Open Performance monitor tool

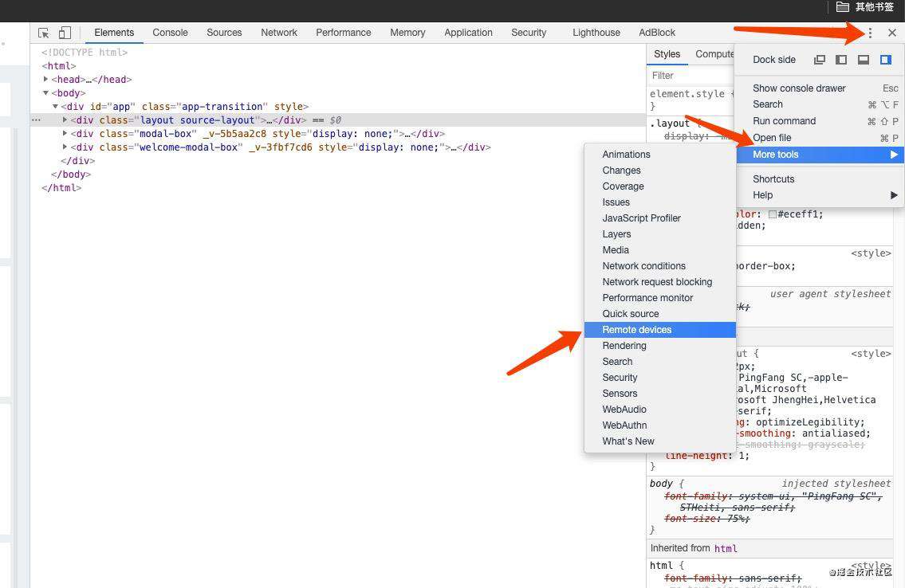660,298
